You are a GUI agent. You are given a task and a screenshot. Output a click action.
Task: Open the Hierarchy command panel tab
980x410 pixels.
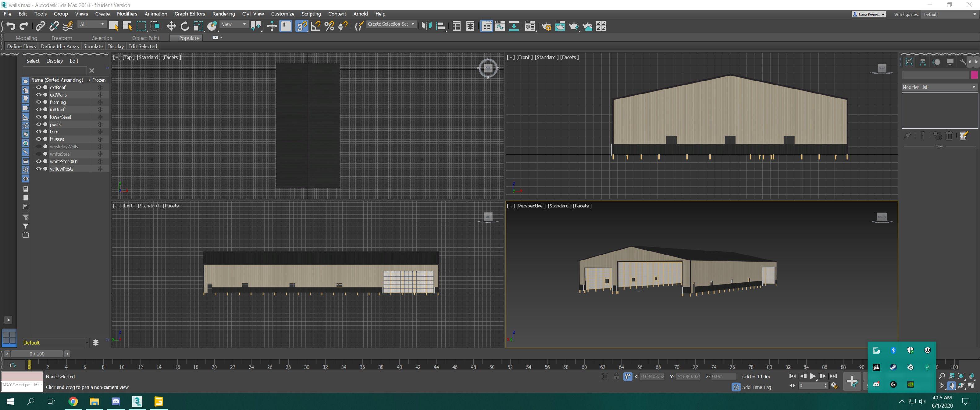coord(922,62)
